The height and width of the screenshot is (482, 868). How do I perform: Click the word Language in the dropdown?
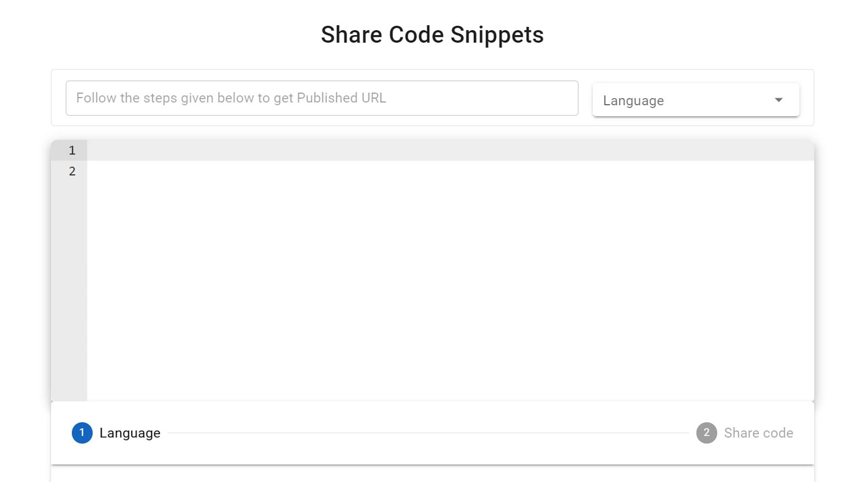click(633, 101)
